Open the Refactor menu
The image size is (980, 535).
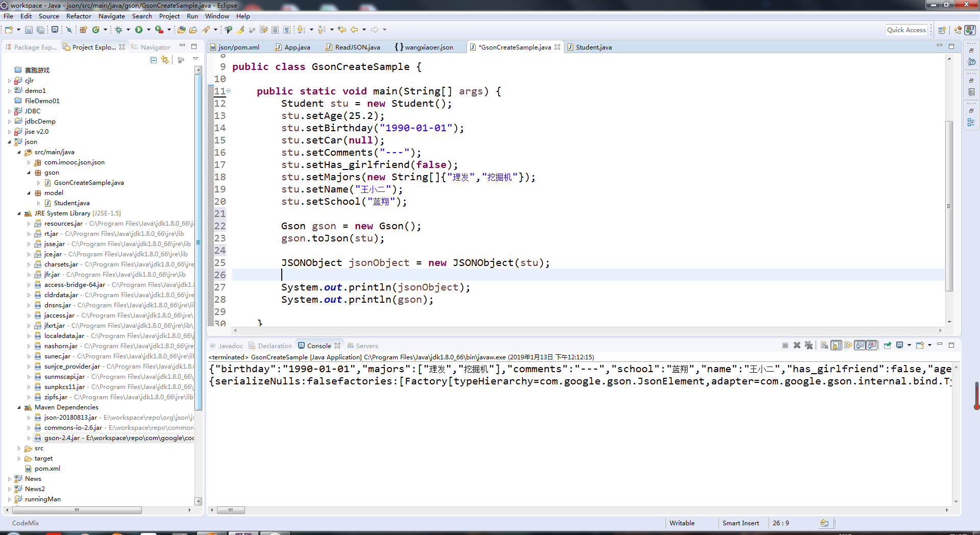pyautogui.click(x=79, y=16)
